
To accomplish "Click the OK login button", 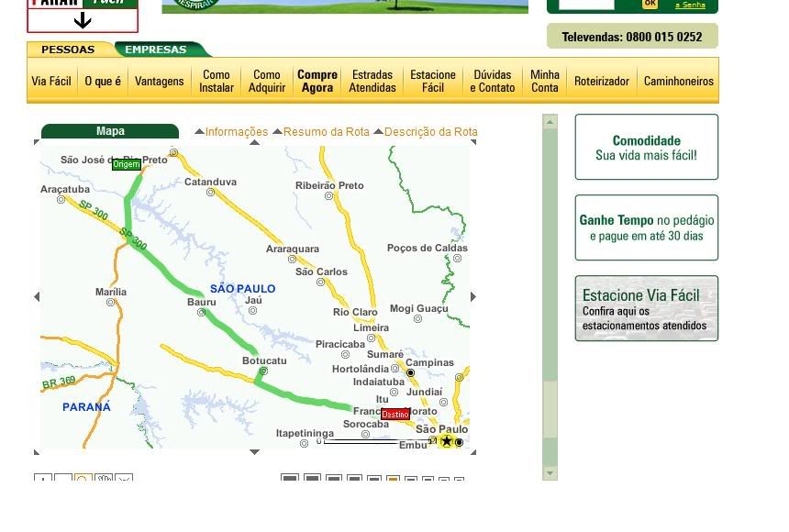I will 650,4.
